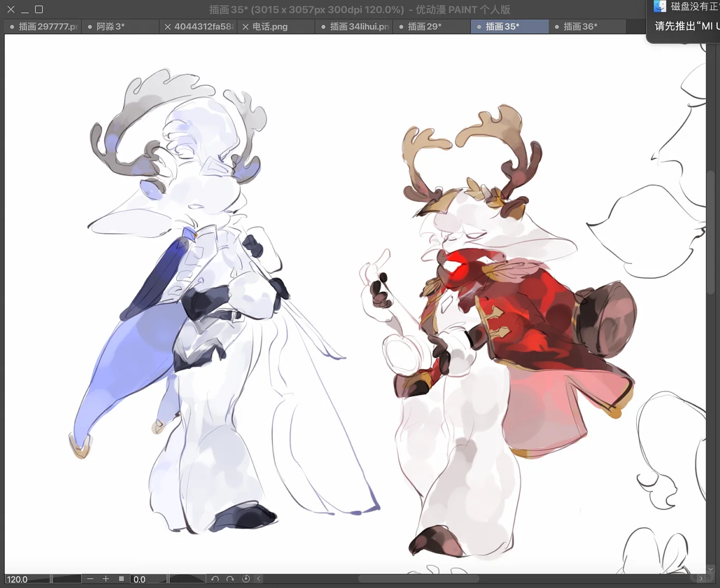Rotate canvas right with clockwise arrow
Image resolution: width=720 pixels, height=588 pixels.
click(230, 579)
